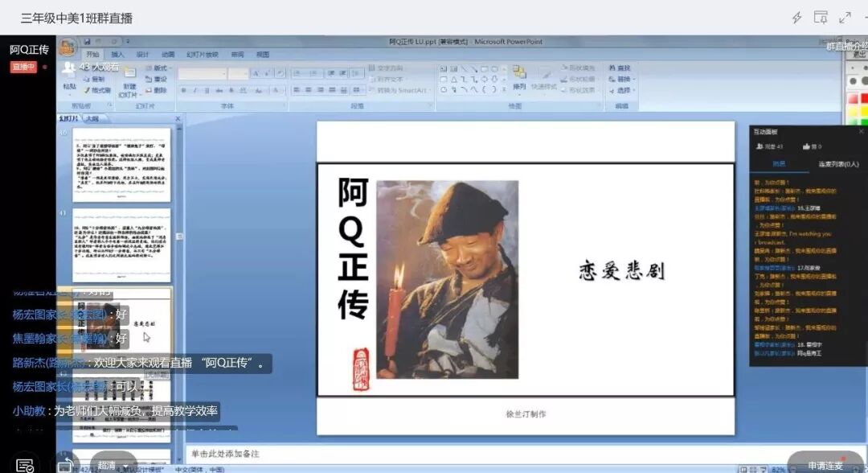Toggle underline formatting
Viewport: 868px width, 473px height.
point(207,90)
